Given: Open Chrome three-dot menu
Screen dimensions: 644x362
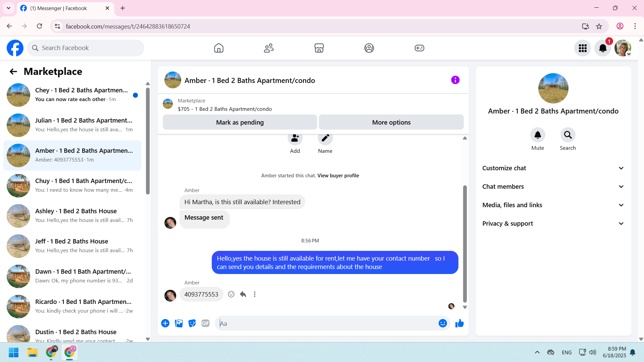Looking at the screenshot, I should (635, 26).
